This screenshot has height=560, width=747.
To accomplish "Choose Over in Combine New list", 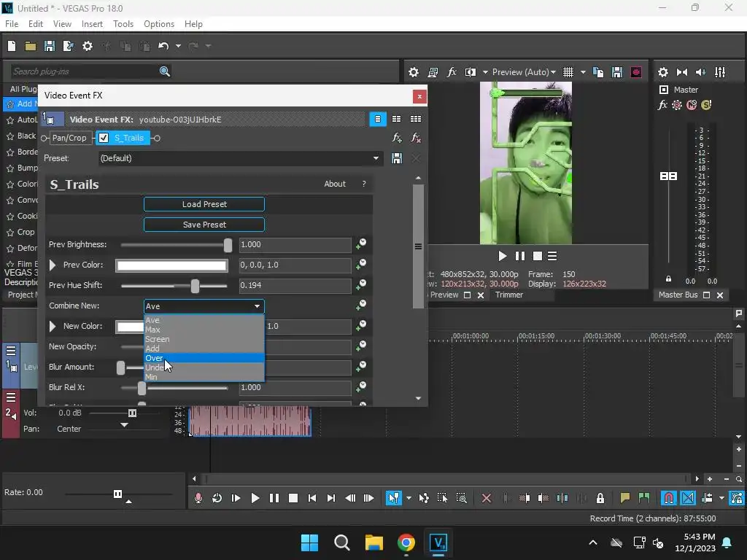I will [x=204, y=358].
